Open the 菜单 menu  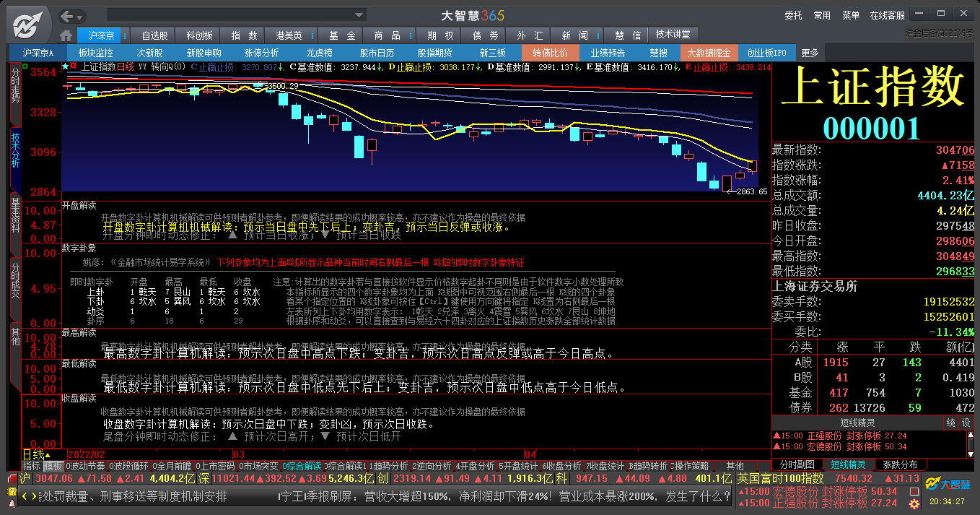click(851, 15)
